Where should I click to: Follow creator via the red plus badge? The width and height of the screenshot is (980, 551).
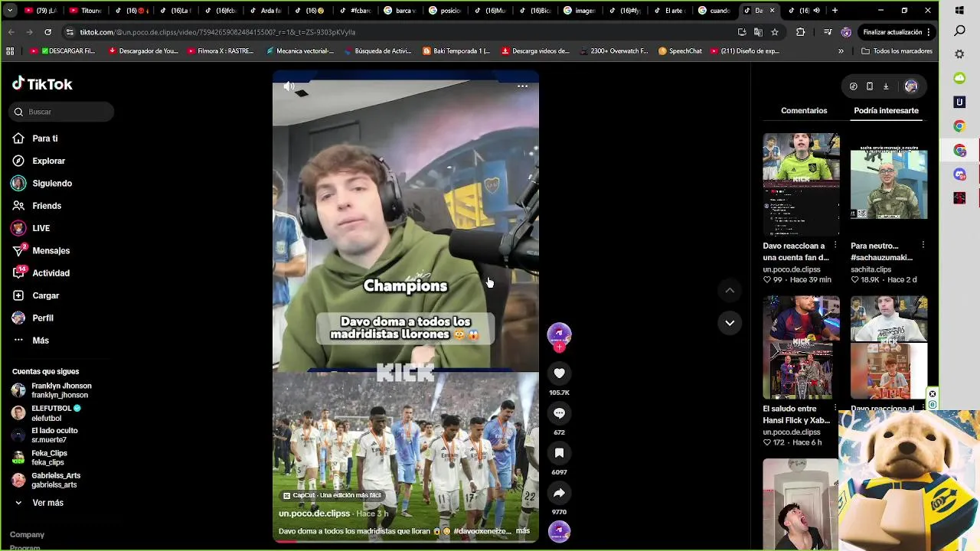click(x=559, y=347)
